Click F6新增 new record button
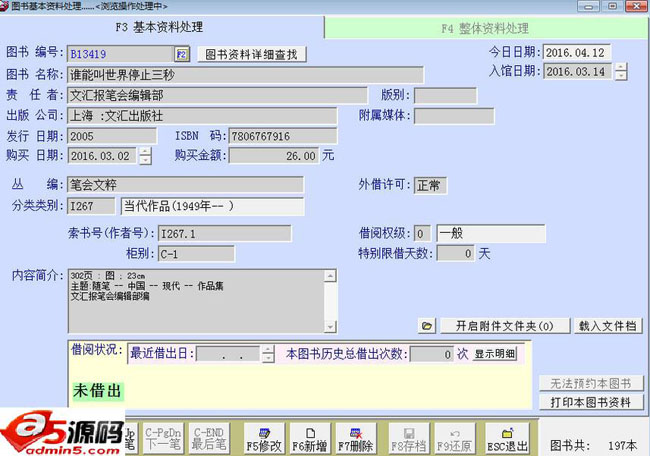Viewport: 650px width, 456px height. pos(310,439)
